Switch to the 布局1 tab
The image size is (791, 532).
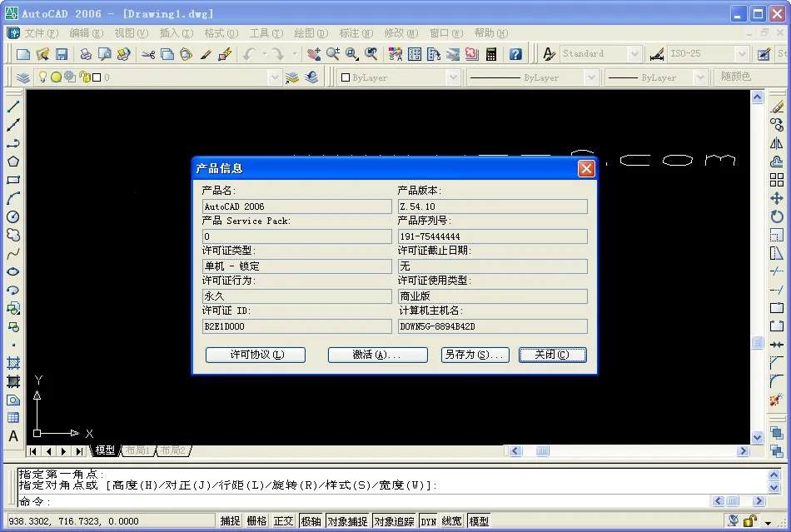(x=137, y=450)
